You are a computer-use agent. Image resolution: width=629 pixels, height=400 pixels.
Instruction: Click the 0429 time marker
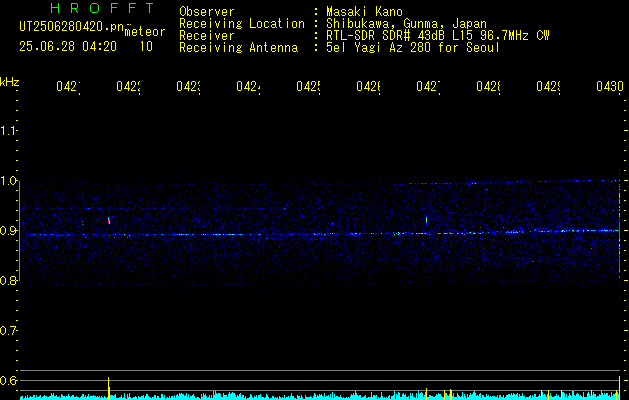(548, 87)
